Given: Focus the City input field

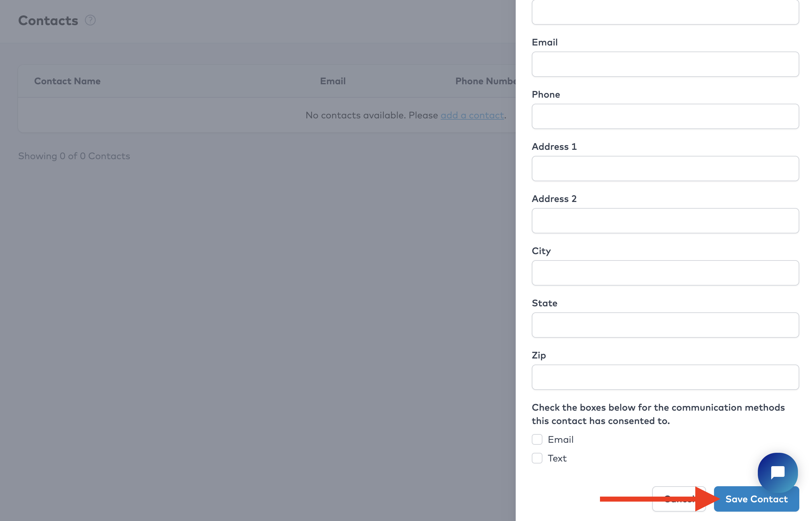Looking at the screenshot, I should click(665, 273).
